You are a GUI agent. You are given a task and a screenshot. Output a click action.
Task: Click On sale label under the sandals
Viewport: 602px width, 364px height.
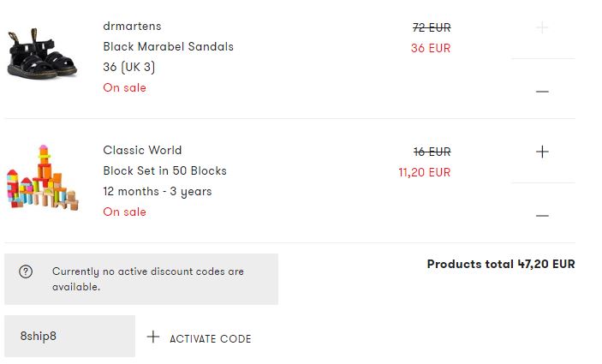tap(124, 87)
